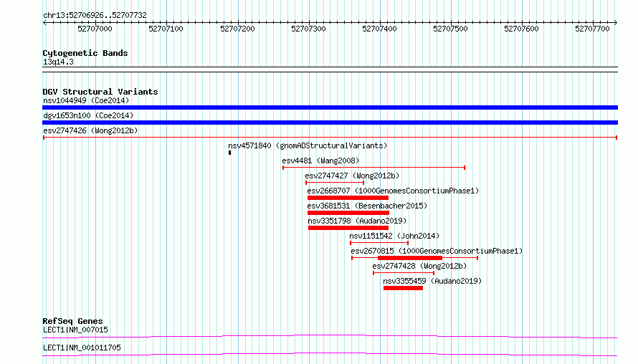
Task: Open gene label LECT1|NM_007015
Action: click(75, 330)
